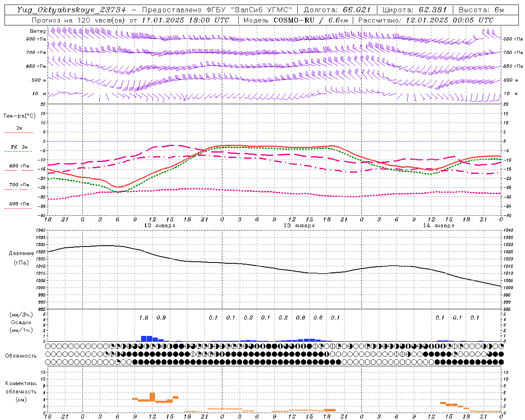Viewport: 525px width, 420px height.
Task: Click the tallest orange convective bar on 12 января
Action: [153, 397]
